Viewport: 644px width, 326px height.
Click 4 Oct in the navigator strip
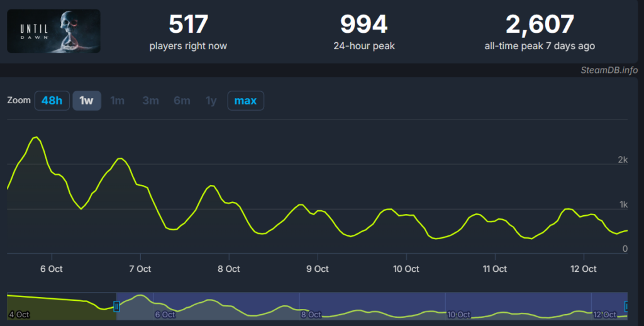click(19, 314)
